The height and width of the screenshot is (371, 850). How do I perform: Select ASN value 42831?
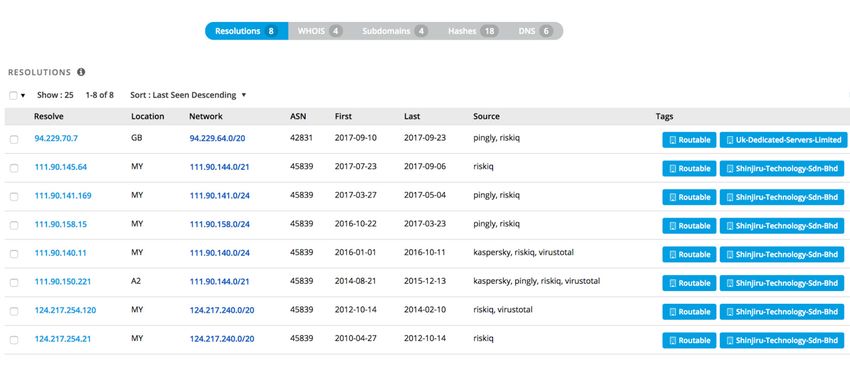tap(301, 138)
